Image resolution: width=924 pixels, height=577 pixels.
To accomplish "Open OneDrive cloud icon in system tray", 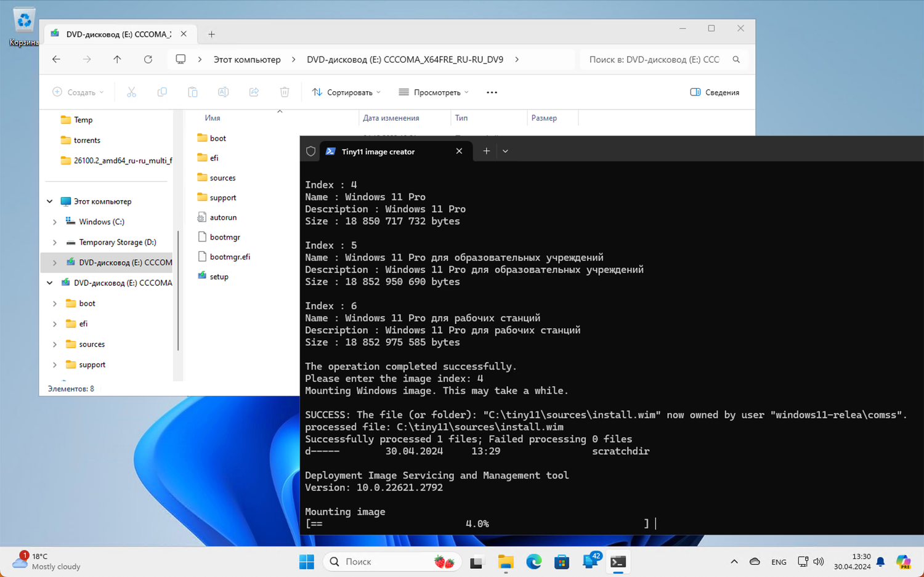I will [x=755, y=562].
